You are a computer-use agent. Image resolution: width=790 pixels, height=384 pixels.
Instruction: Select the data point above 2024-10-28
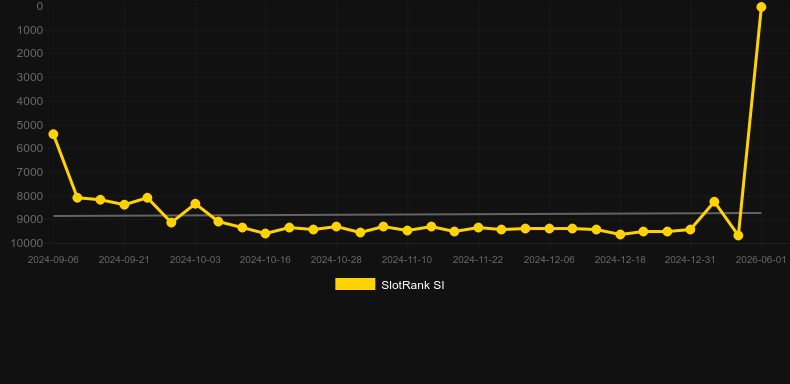tap(336, 227)
